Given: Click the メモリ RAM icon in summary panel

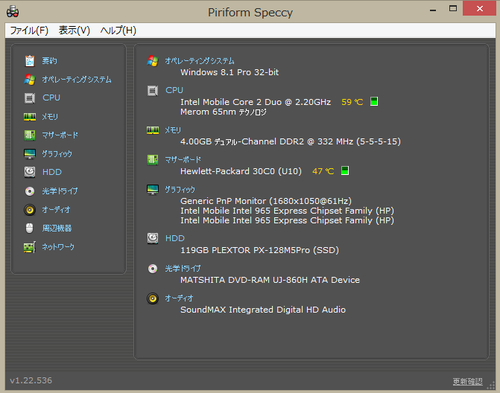Looking at the screenshot, I should (x=153, y=130).
